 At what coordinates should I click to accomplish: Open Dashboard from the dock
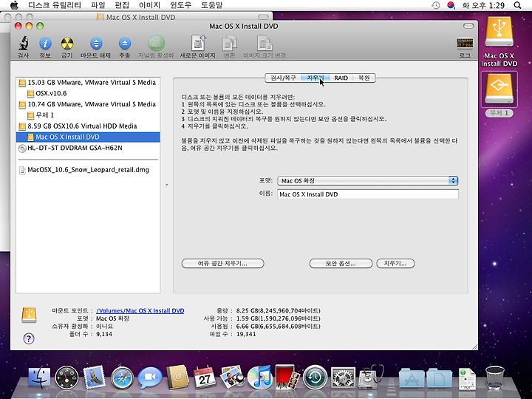point(66,378)
